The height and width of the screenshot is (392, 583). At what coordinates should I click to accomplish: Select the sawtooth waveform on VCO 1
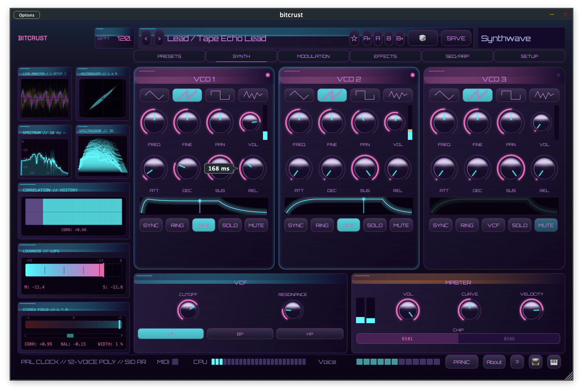coord(187,95)
